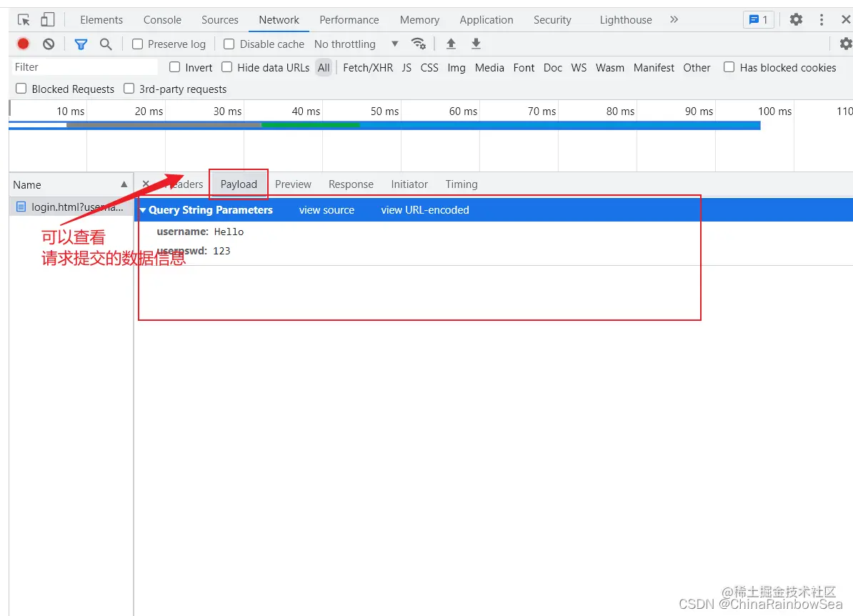Close DevTools with the X icon
The height and width of the screenshot is (616, 853).
[846, 19]
